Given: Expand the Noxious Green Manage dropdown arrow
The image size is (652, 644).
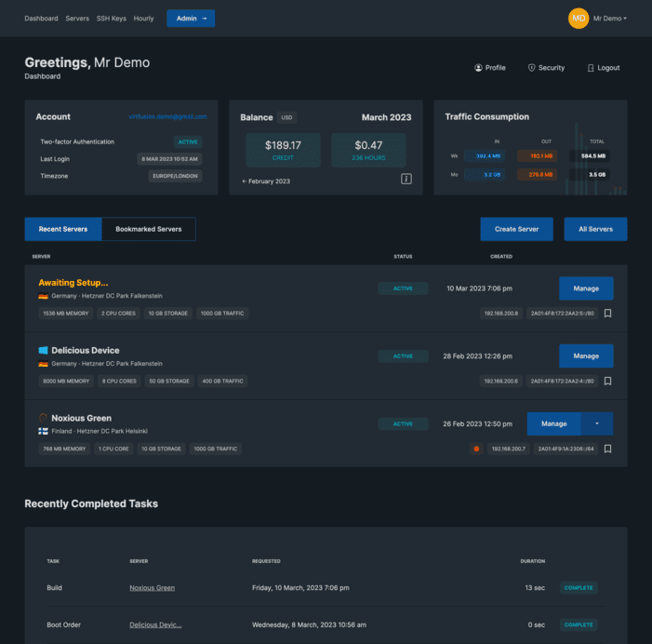Looking at the screenshot, I should pyautogui.click(x=597, y=423).
